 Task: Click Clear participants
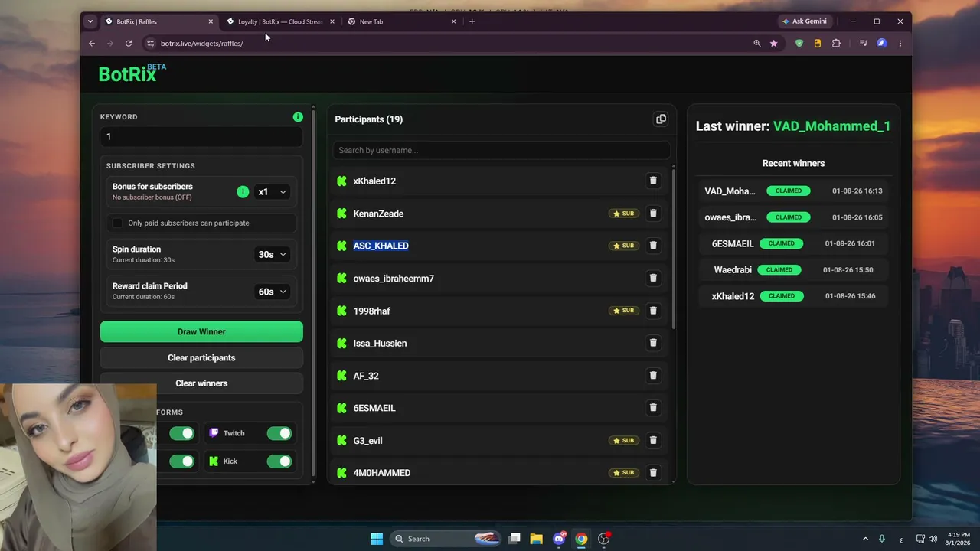coord(201,357)
